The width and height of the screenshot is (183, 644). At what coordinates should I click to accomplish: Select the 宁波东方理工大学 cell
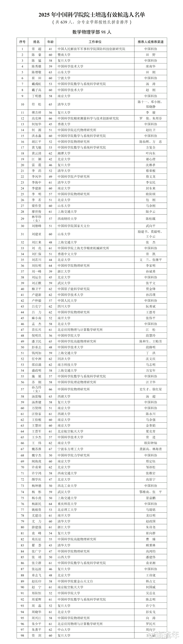tap(70, 449)
